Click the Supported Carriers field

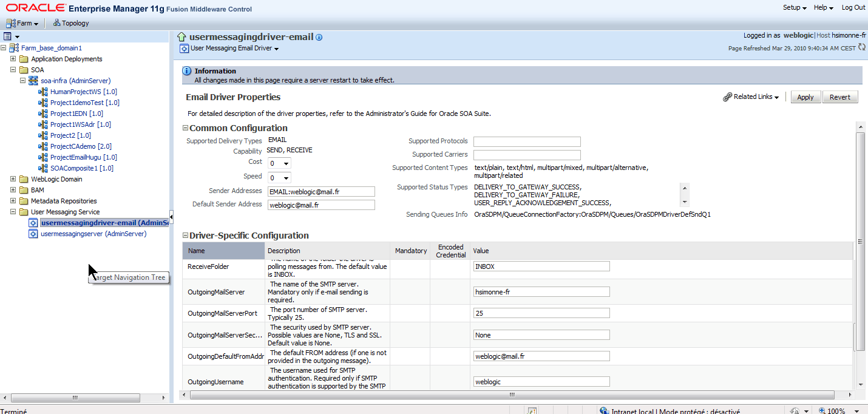[527, 155]
